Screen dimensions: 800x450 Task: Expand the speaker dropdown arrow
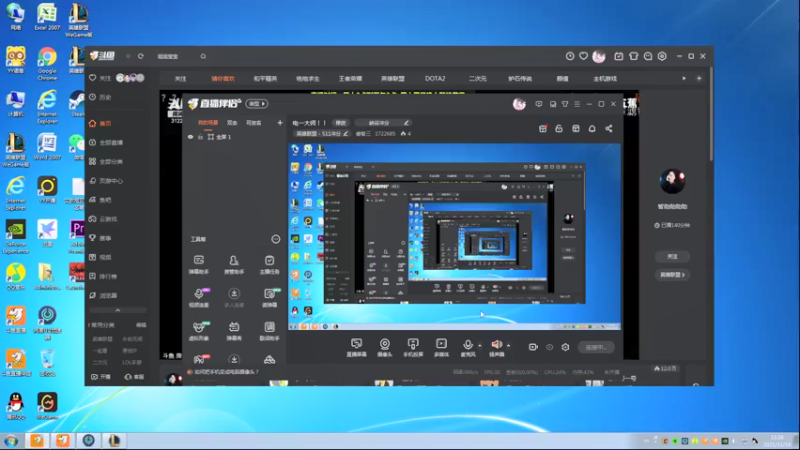click(x=508, y=345)
